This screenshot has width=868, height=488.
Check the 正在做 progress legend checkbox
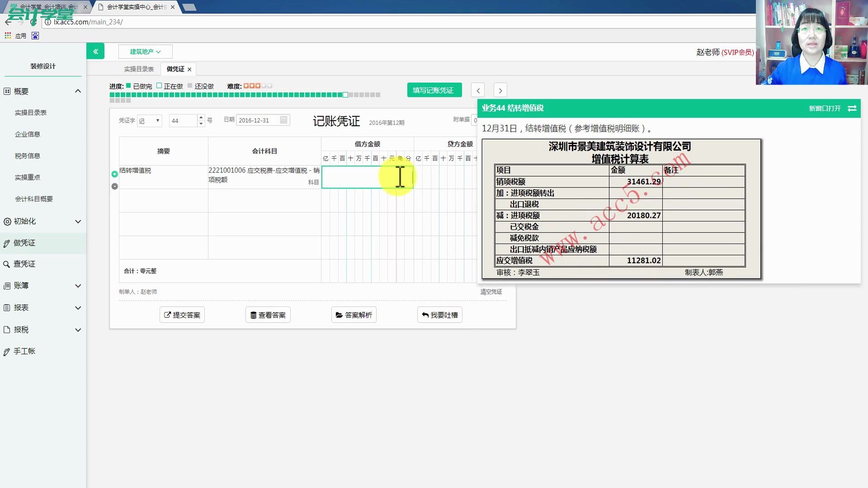point(159,85)
